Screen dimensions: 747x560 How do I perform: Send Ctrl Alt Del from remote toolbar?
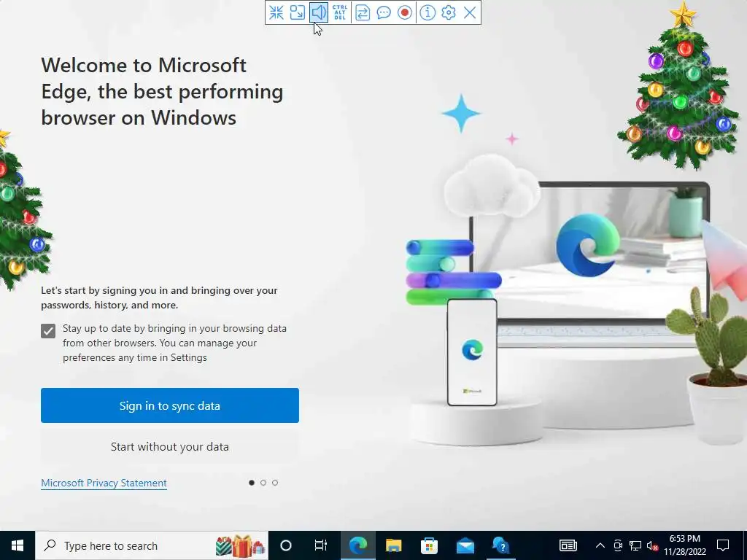(340, 12)
